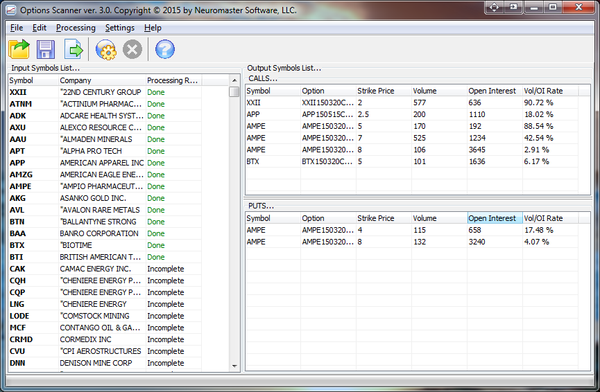Start processing via the gear globe icon
This screenshot has width=600, height=392.
click(106, 49)
